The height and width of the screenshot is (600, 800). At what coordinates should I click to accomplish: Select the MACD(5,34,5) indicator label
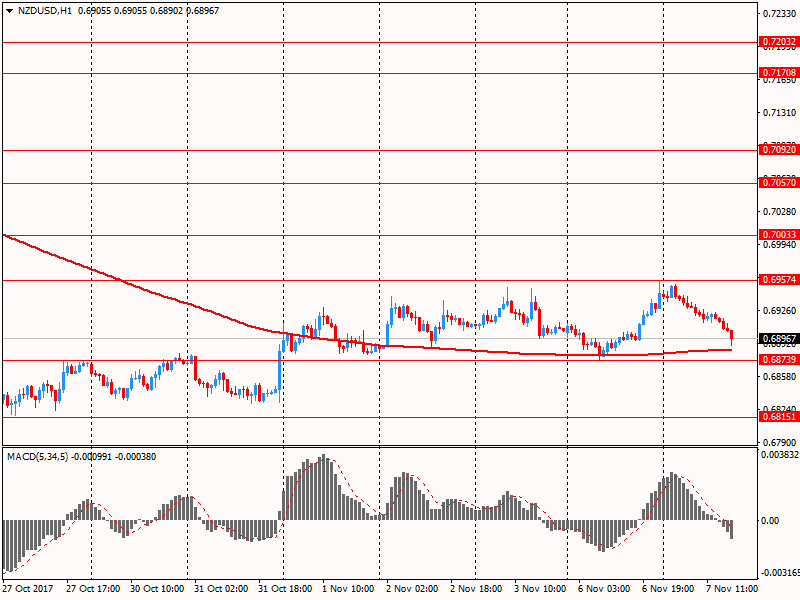[37, 457]
